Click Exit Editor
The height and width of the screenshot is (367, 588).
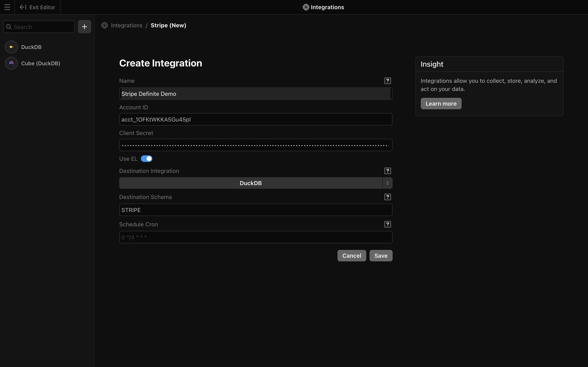[x=37, y=7]
